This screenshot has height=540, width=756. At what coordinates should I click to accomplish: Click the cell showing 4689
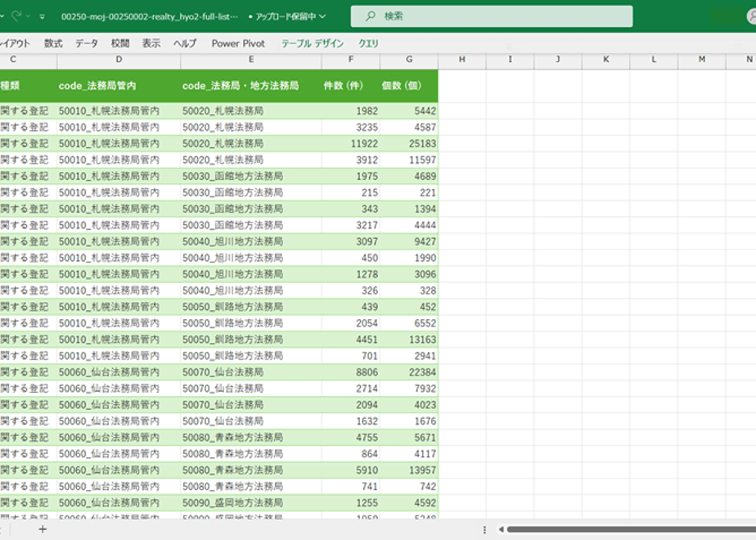point(409,177)
